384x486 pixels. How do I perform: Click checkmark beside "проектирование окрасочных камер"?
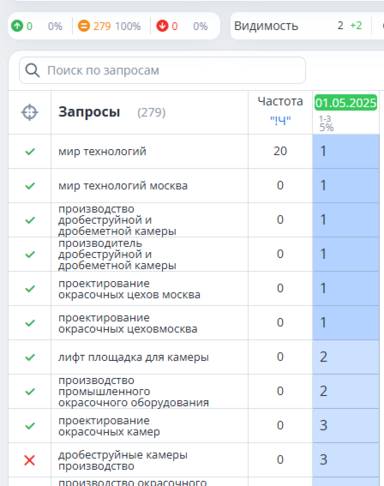30,426
